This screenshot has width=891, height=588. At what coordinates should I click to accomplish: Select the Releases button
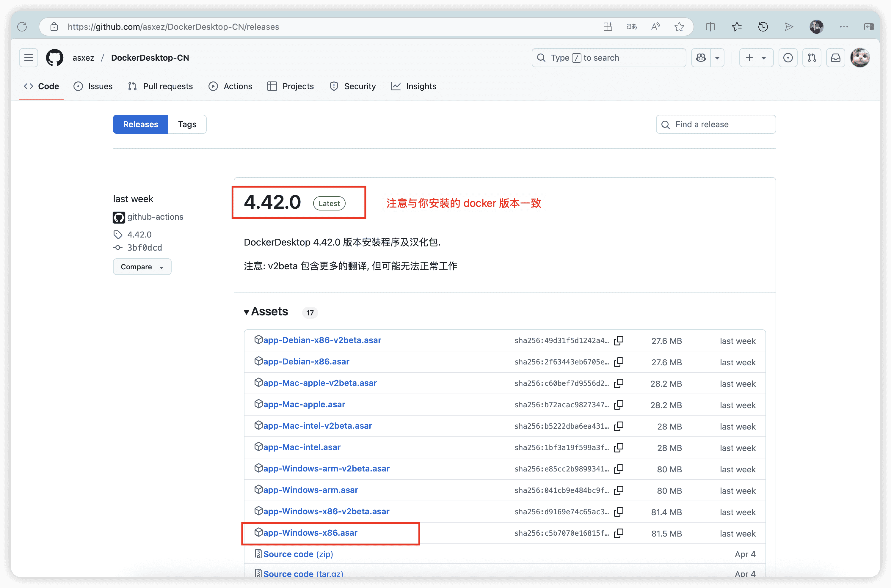pos(141,124)
